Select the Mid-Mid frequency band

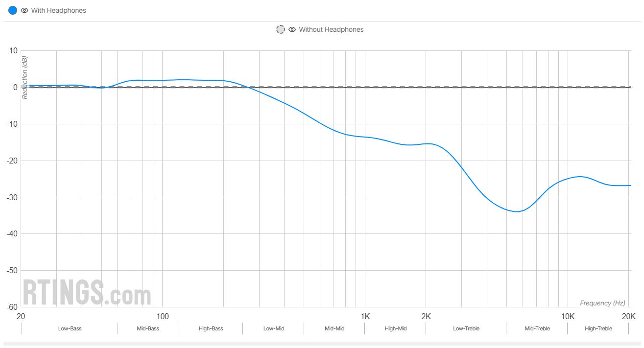click(334, 328)
